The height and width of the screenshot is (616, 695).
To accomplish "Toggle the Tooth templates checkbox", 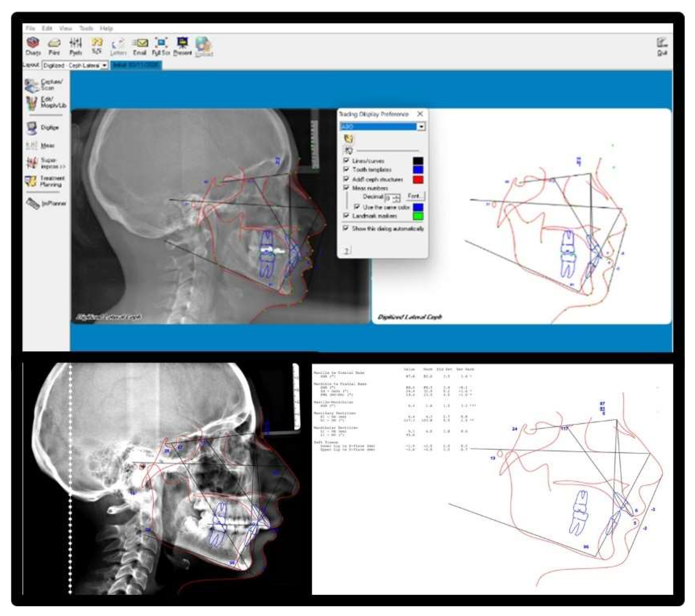I will coord(346,169).
